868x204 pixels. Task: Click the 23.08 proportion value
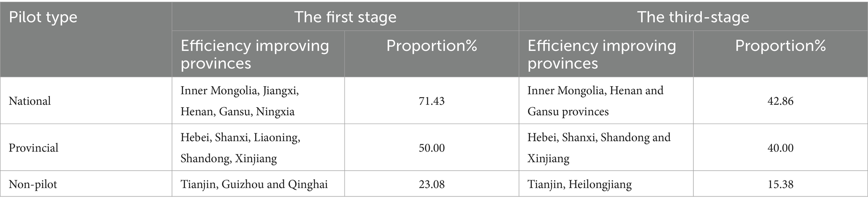click(431, 184)
